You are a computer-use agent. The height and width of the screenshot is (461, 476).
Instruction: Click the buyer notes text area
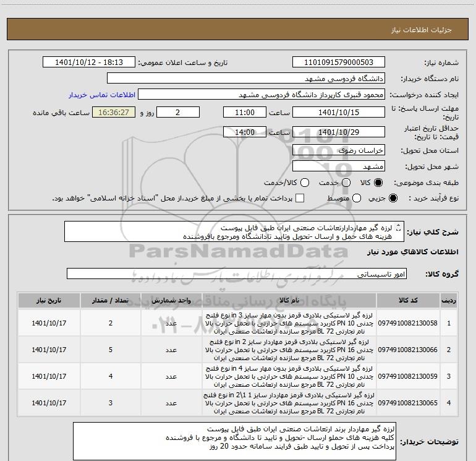(234, 441)
